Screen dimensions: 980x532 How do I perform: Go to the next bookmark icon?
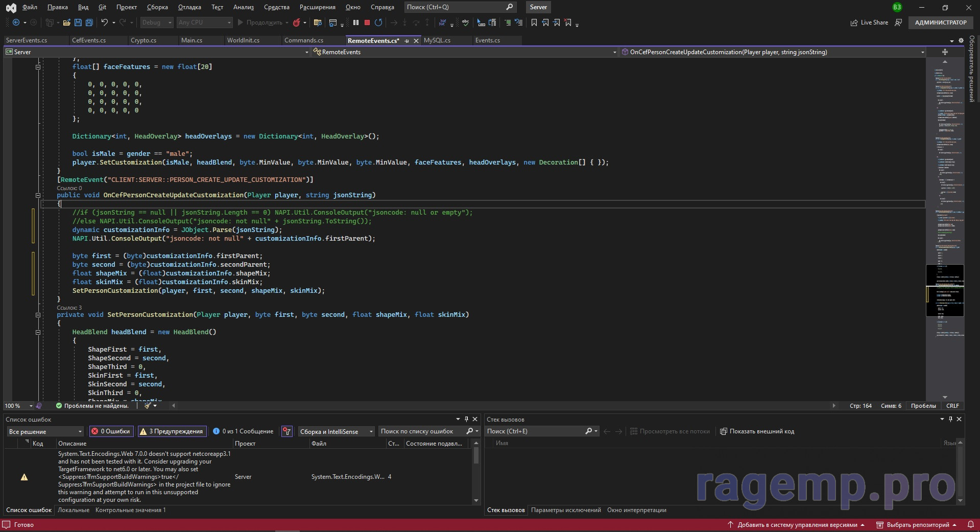(557, 22)
